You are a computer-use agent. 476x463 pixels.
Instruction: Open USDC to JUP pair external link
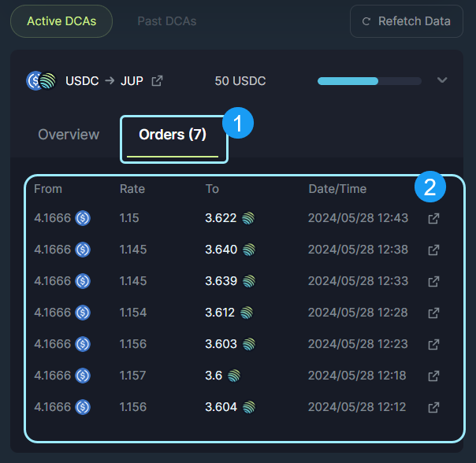pyautogui.click(x=157, y=81)
